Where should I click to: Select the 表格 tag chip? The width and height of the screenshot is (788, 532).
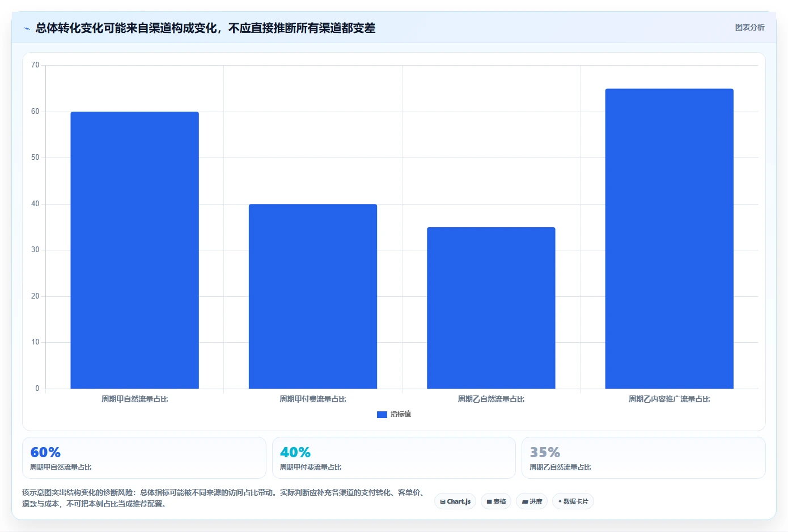(496, 501)
